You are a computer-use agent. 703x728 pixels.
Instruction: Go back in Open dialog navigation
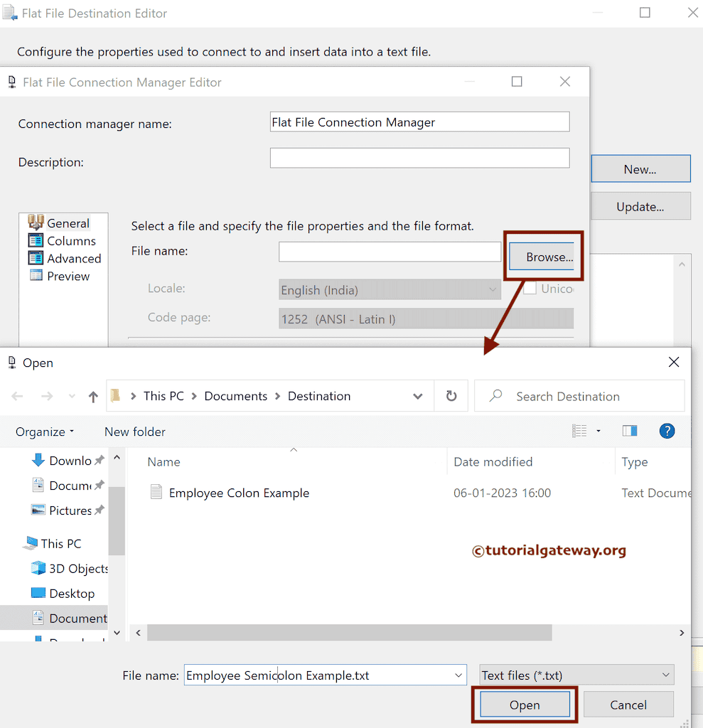(x=17, y=396)
